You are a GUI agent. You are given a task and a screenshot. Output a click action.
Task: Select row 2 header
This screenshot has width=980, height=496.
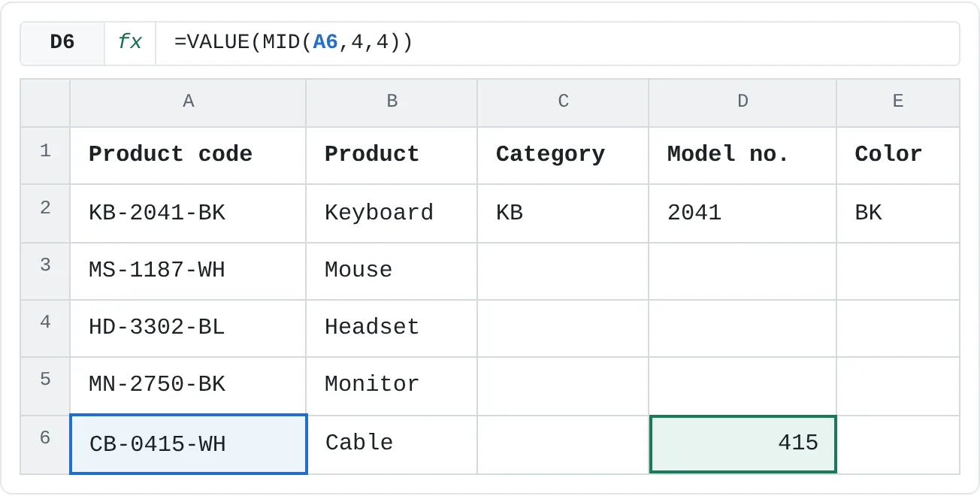tap(45, 213)
